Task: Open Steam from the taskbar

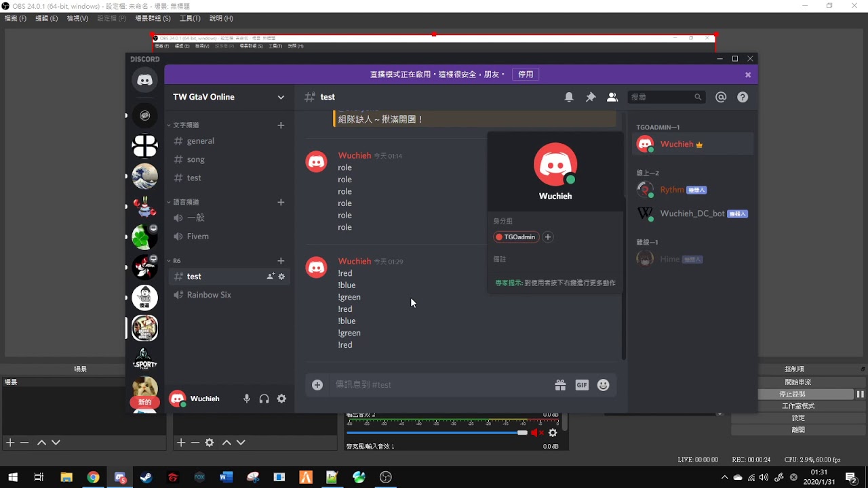Action: (146, 477)
